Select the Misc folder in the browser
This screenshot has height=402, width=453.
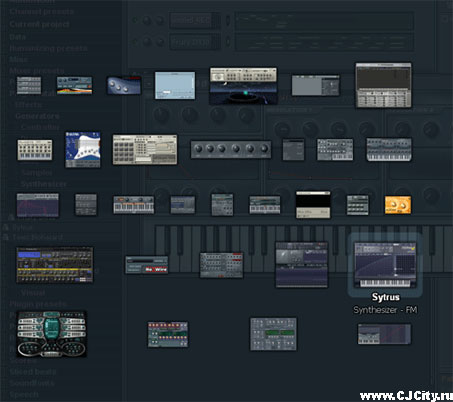click(x=18, y=60)
